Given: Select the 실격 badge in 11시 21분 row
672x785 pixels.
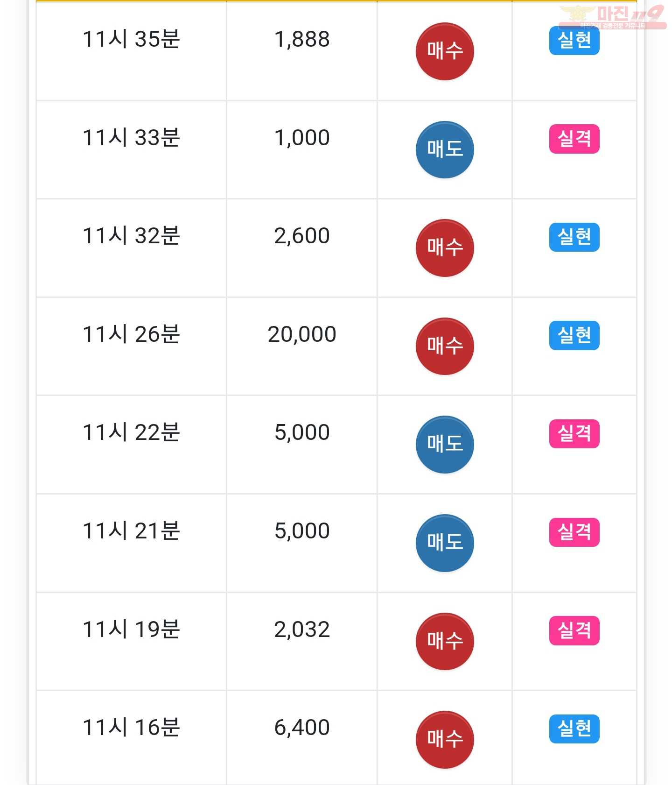Looking at the screenshot, I should pyautogui.click(x=574, y=532).
